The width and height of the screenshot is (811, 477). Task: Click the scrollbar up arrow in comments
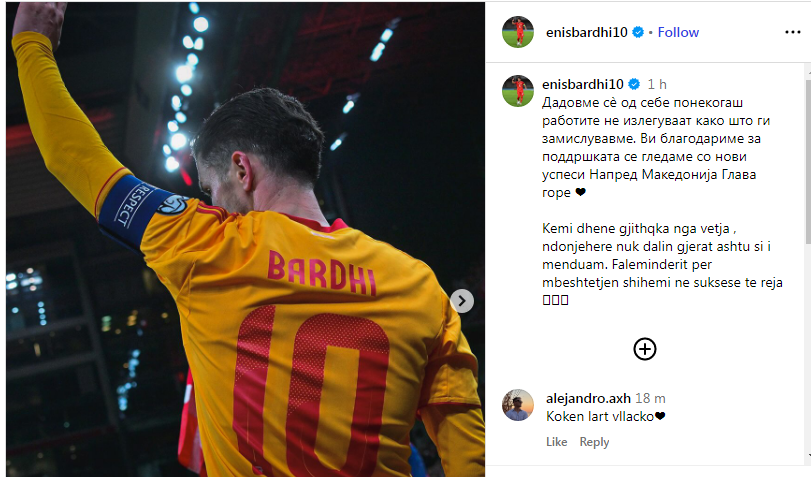click(808, 72)
